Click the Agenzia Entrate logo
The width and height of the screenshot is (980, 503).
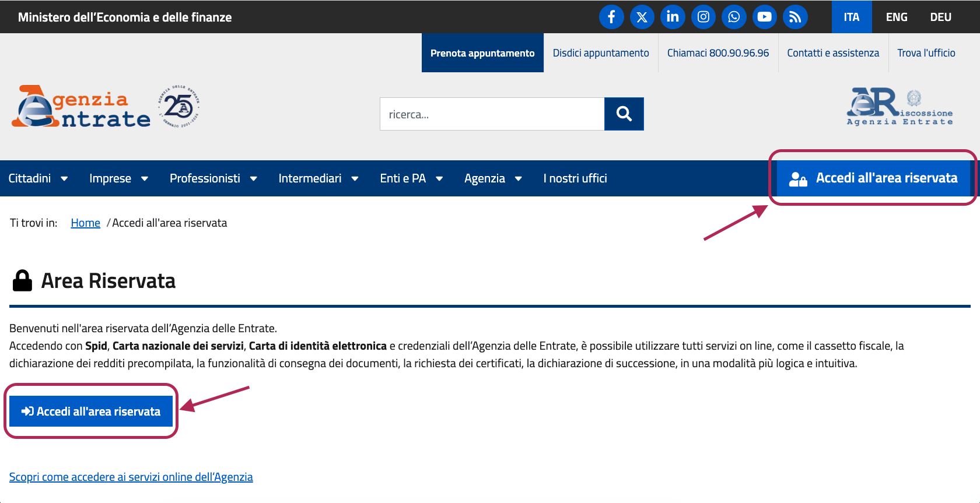pos(81,107)
